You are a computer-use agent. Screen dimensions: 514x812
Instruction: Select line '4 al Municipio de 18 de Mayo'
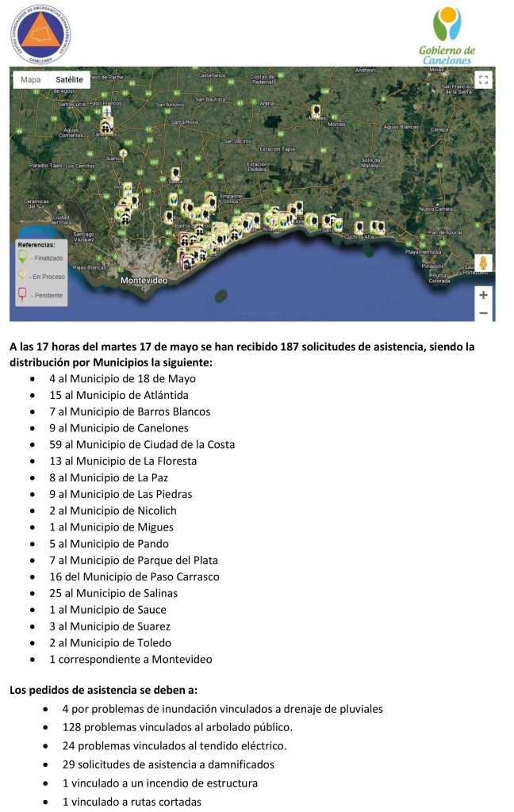click(122, 378)
